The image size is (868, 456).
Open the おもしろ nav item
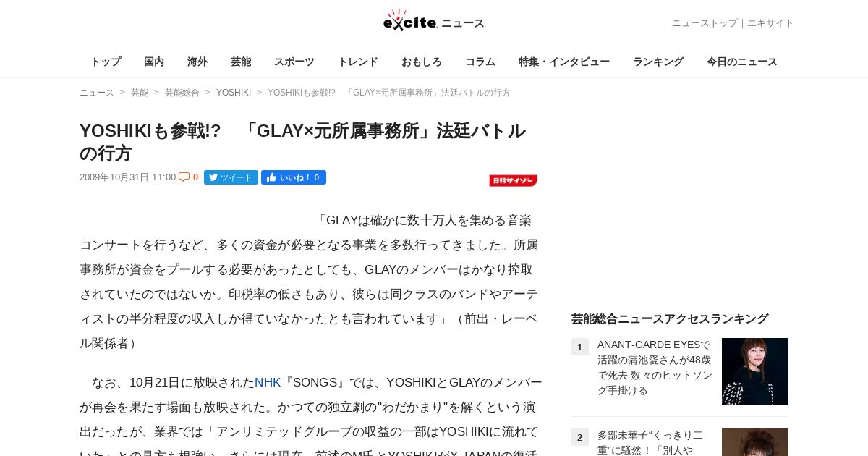click(x=422, y=62)
